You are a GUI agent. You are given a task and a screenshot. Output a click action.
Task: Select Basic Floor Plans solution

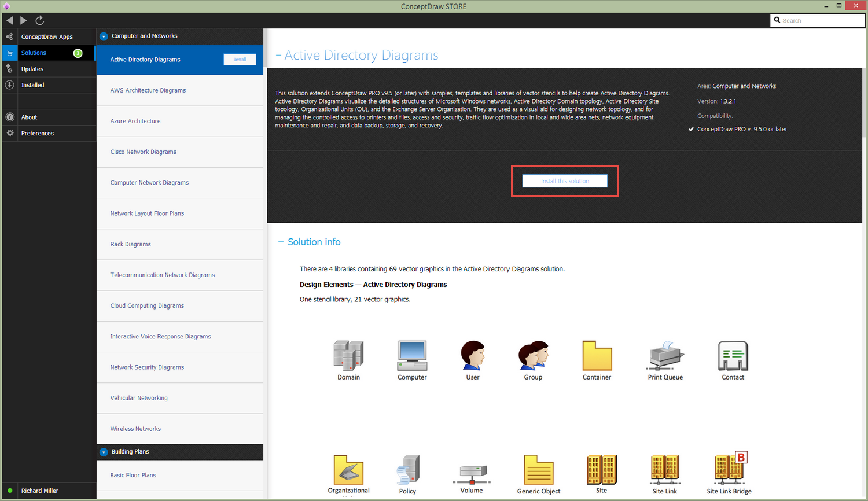point(180,476)
